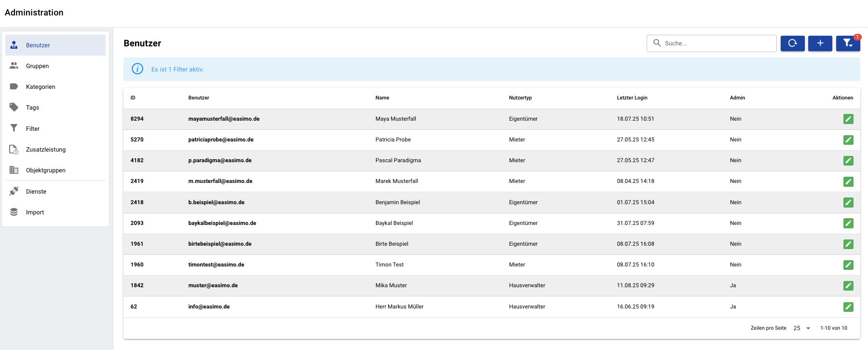Click login date 31.07.25 07:59
The image size is (868, 350).
pyautogui.click(x=636, y=223)
